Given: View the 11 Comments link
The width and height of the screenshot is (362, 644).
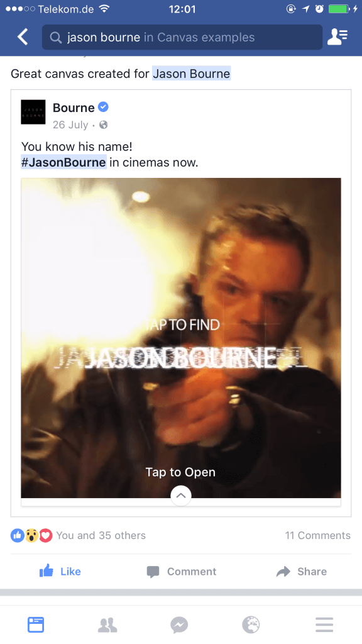Looking at the screenshot, I should point(317,535).
